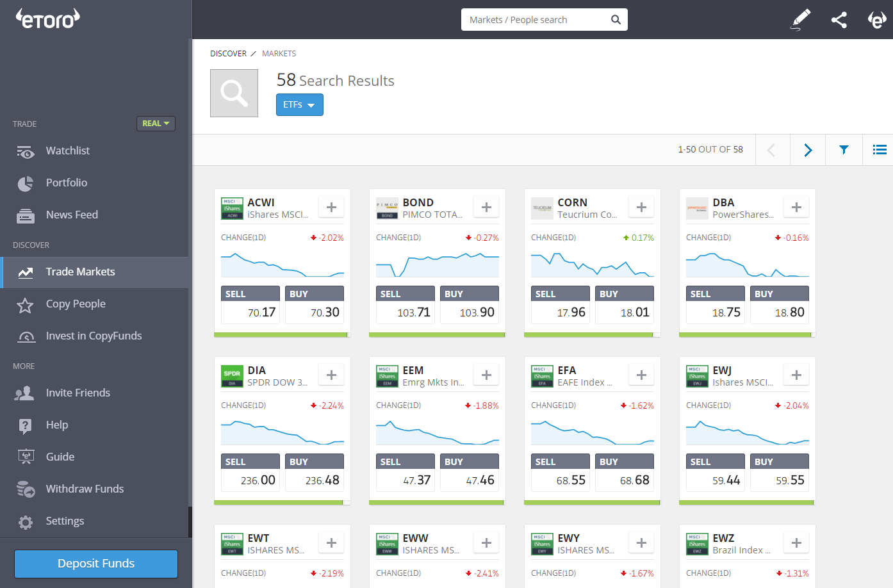Click the Deposit Funds button
This screenshot has height=588, width=893.
[96, 564]
